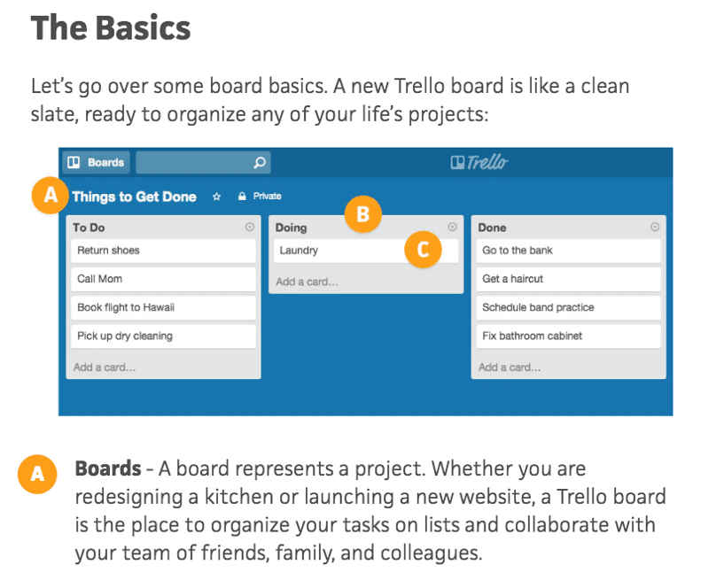Click the orange A badge beside Boards description
This screenshot has height=588, width=724.
point(37,474)
